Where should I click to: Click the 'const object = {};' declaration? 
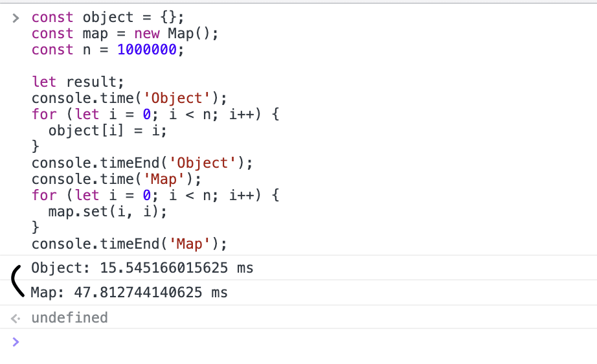click(107, 17)
